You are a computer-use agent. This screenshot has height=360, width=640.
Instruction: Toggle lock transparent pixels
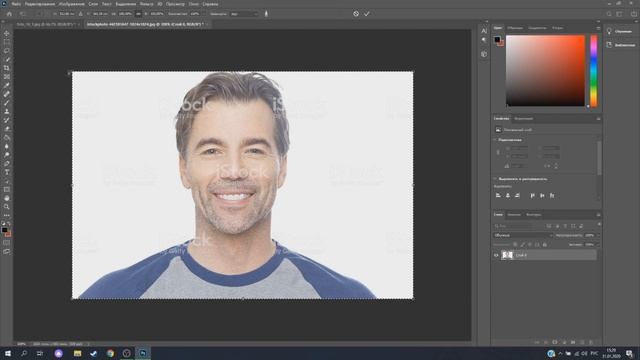click(515, 244)
